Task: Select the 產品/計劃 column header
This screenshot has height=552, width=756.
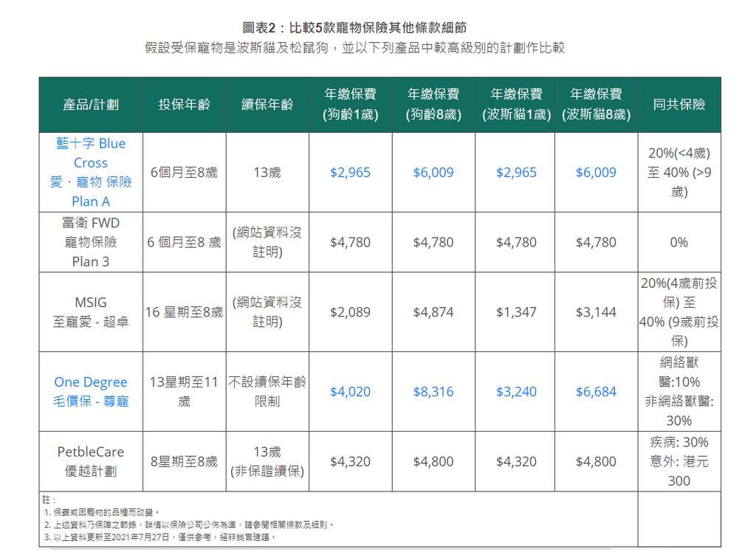Action: click(x=91, y=105)
